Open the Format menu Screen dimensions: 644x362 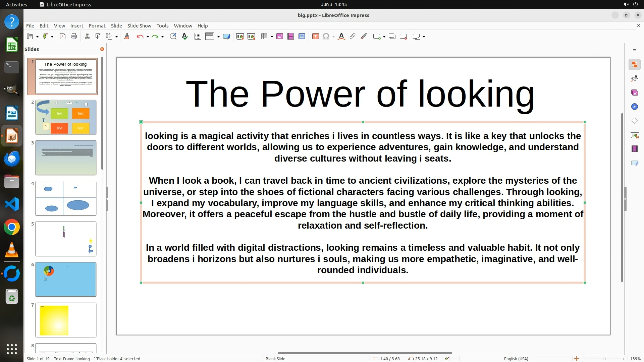pos(97,26)
